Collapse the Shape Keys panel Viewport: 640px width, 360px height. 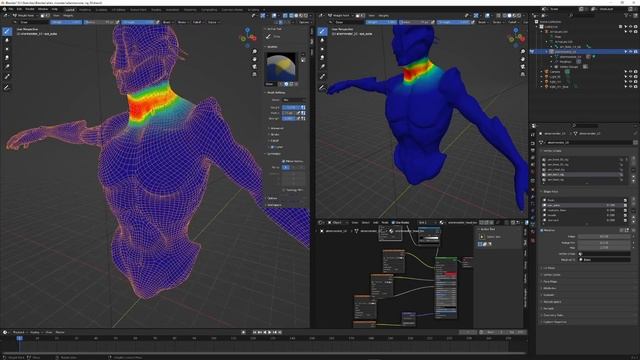click(x=551, y=191)
